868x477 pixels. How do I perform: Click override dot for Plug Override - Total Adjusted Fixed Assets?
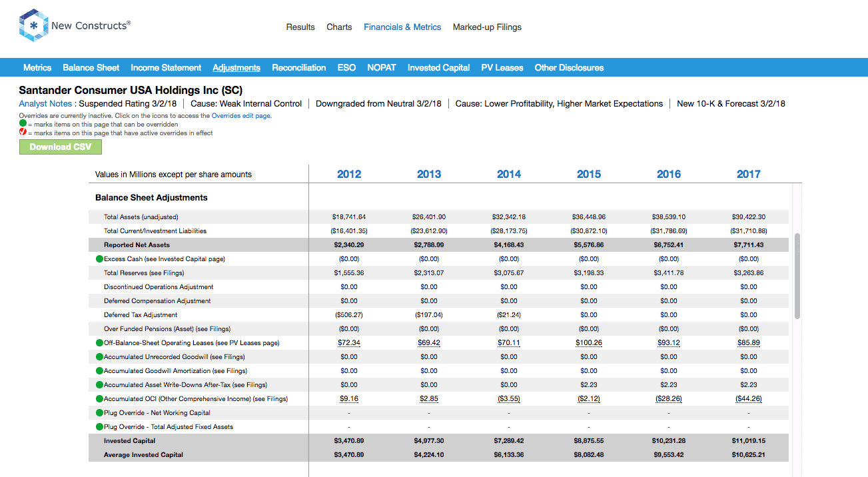99,426
